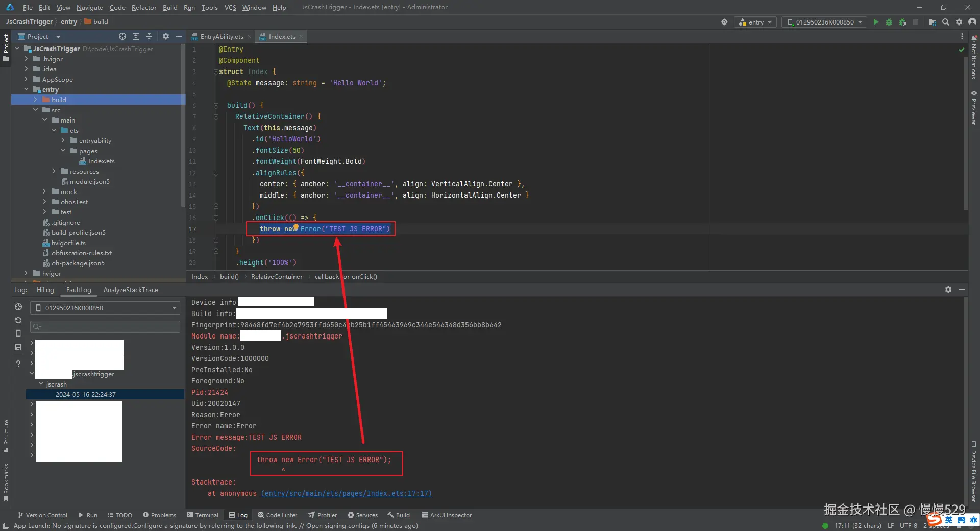The image size is (980, 531).
Task: Run the app with the green play icon
Action: 876,22
